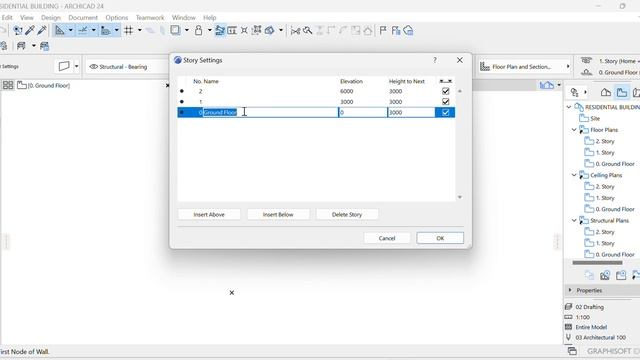Uncheck the checkbox for story 1
640x360 pixels.
(x=446, y=102)
